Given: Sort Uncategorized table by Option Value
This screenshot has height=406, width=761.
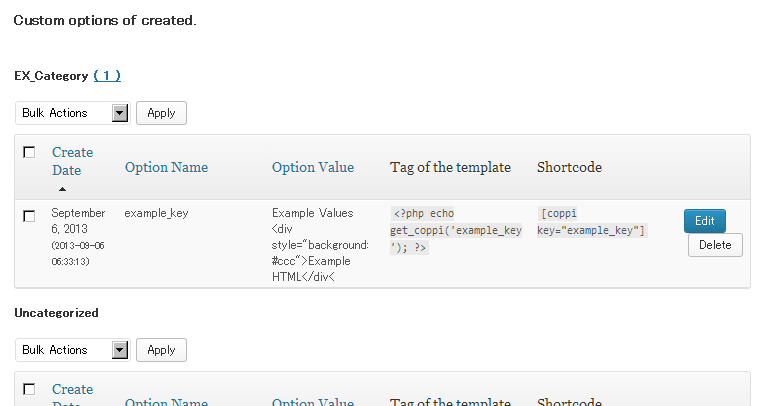Looking at the screenshot, I should click(313, 401).
